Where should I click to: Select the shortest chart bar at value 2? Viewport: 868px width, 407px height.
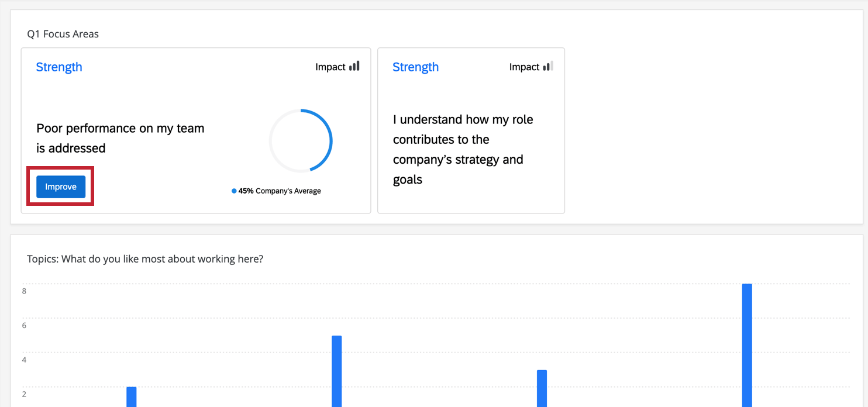tap(132, 396)
